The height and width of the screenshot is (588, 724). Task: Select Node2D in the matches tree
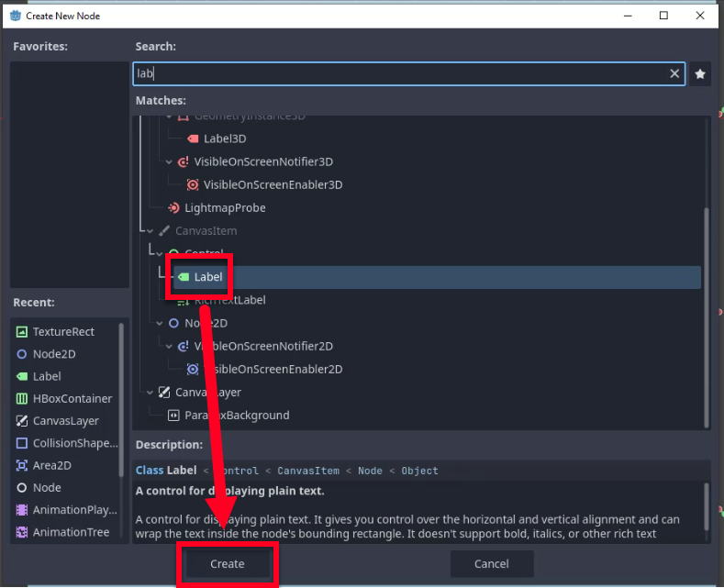pos(206,323)
